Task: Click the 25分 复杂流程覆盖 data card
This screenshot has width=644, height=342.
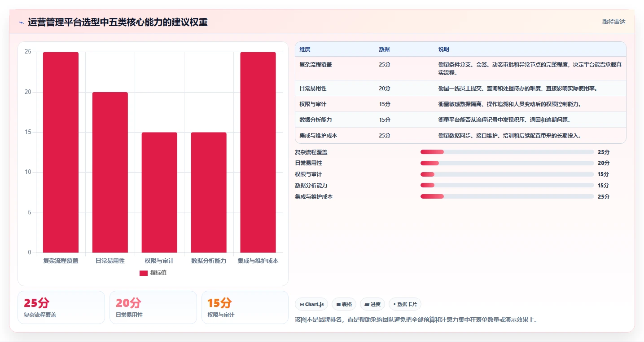Action: [61, 307]
